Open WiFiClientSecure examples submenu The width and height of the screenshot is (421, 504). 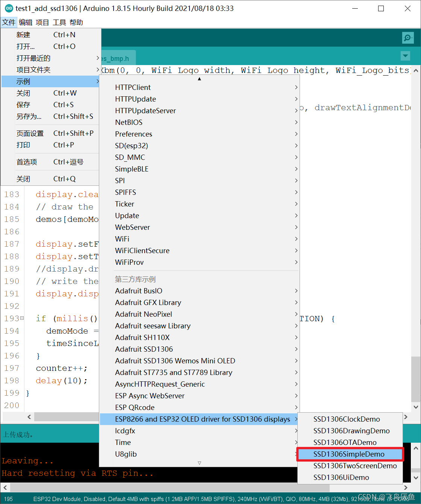[x=199, y=250]
